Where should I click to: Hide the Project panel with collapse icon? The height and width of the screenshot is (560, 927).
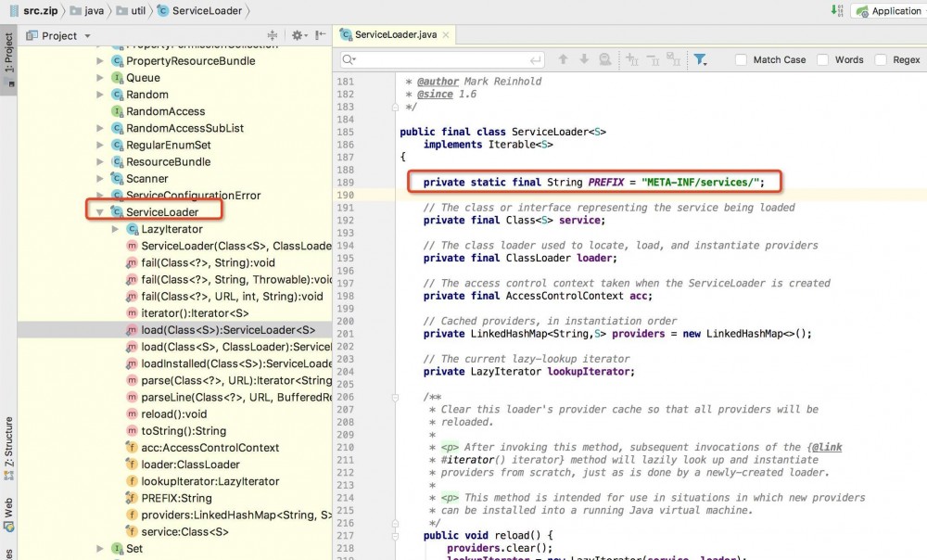pos(321,35)
